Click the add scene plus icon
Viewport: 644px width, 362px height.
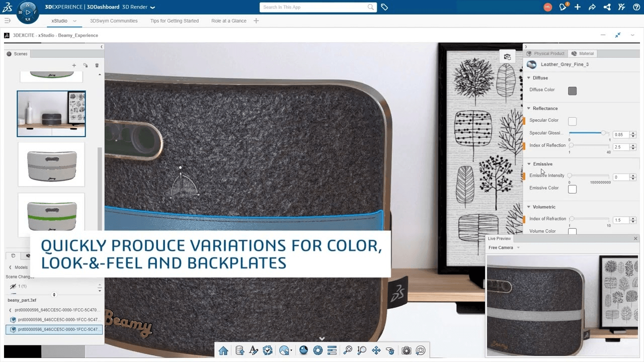click(x=74, y=65)
